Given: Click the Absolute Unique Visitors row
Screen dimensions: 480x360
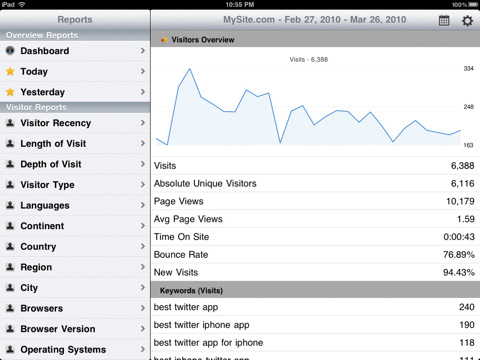Looking at the screenshot, I should (316, 183).
